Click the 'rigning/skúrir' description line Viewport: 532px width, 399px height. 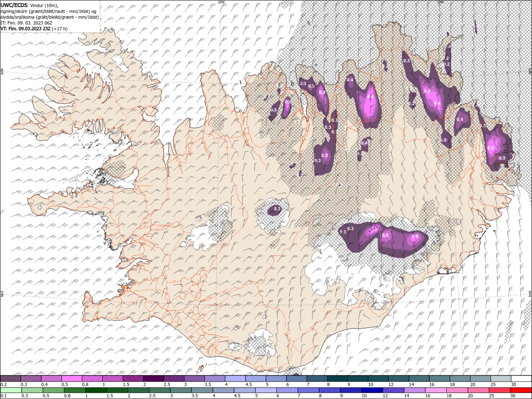pyautogui.click(x=48, y=11)
